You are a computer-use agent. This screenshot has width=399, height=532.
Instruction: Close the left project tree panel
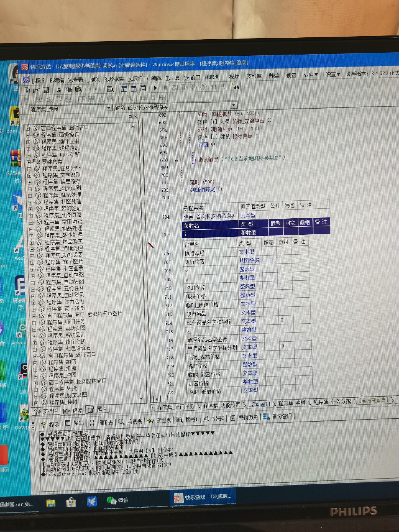136,117
